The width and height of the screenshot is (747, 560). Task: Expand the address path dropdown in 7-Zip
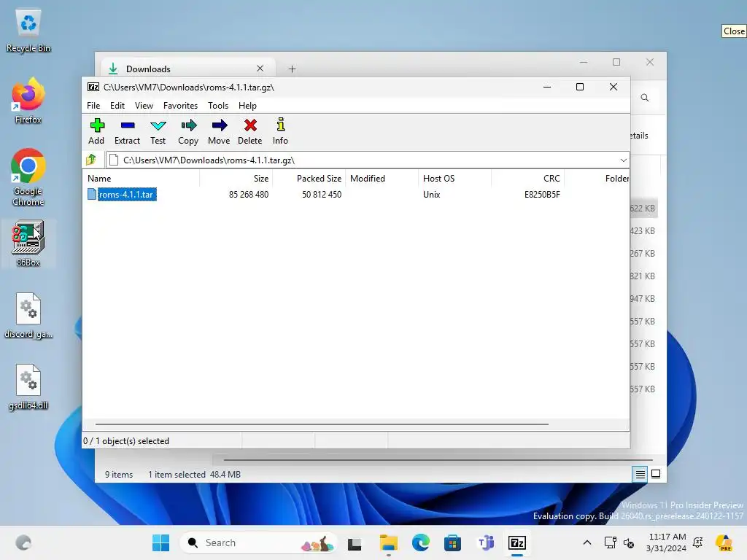(x=623, y=160)
